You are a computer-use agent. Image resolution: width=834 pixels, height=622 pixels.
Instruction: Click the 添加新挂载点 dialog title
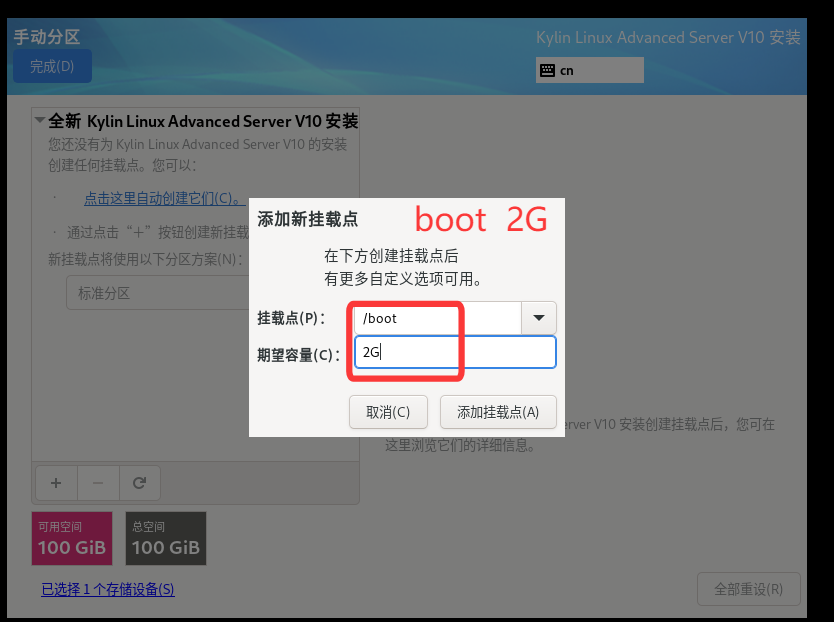(x=308, y=219)
